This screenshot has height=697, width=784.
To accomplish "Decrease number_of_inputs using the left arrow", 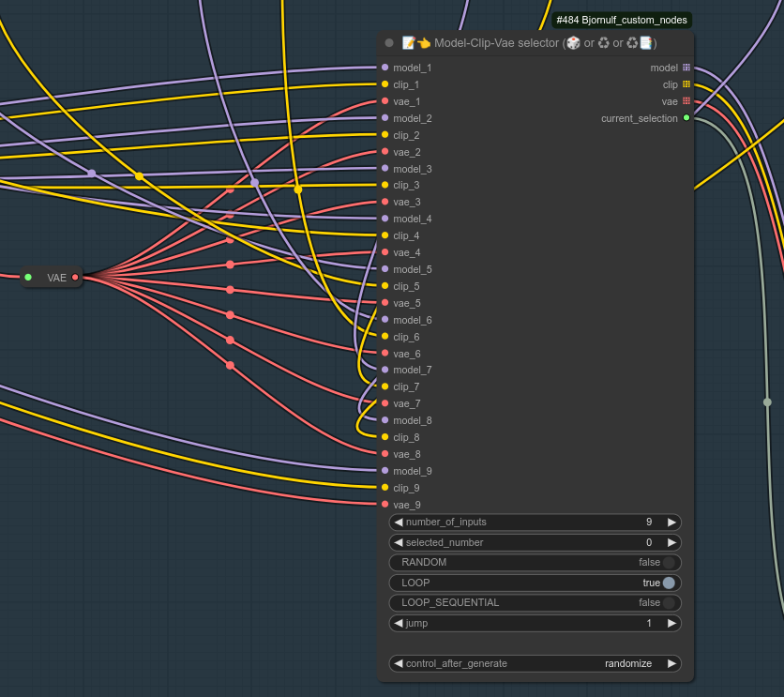I will (x=398, y=522).
